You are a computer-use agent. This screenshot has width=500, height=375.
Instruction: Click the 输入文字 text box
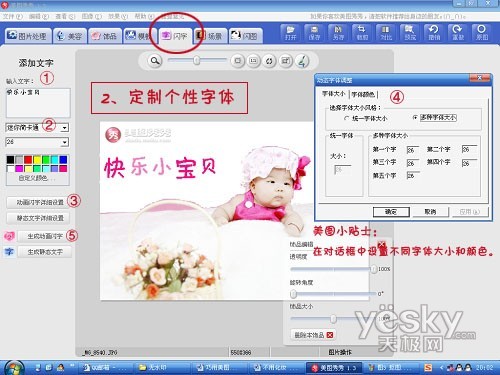38,102
